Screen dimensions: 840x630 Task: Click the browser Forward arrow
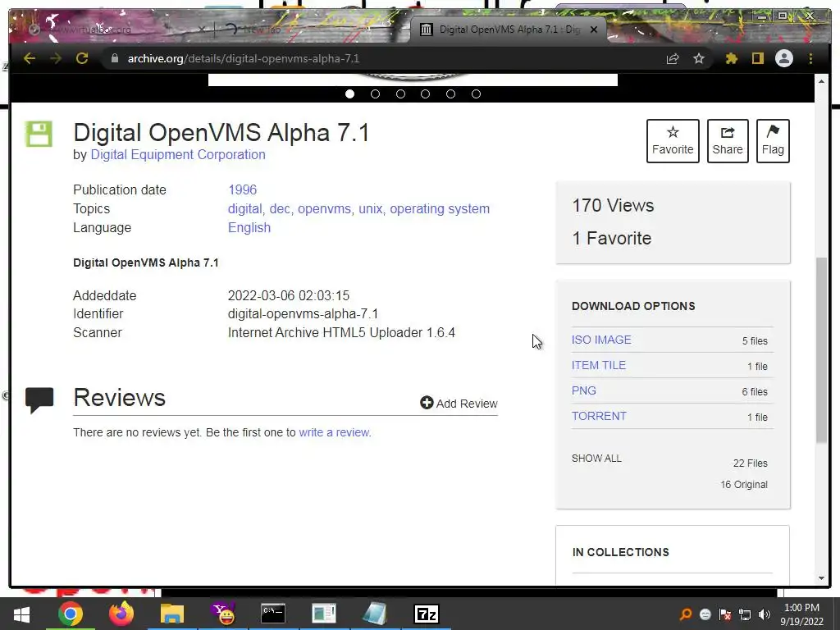(x=56, y=58)
